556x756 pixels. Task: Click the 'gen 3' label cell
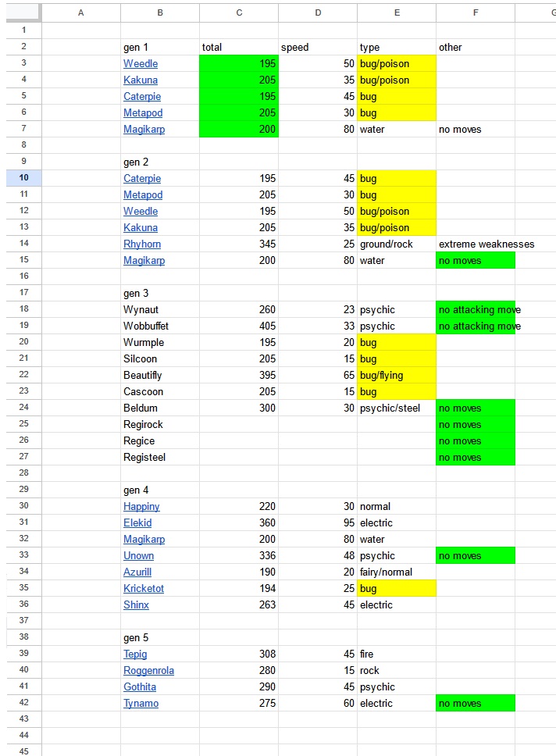click(159, 293)
